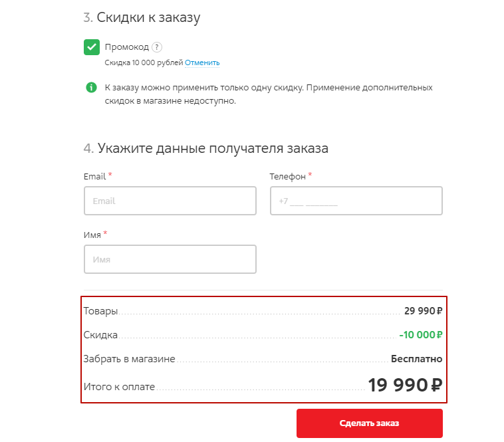504x442 pixels.
Task: Click the green info icon beside the discount notice
Action: point(91,88)
